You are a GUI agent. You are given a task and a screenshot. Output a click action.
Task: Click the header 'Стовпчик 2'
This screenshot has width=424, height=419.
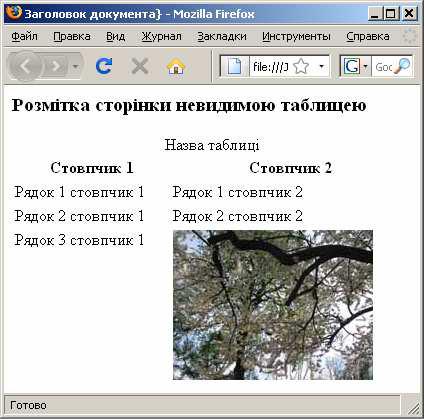point(290,168)
